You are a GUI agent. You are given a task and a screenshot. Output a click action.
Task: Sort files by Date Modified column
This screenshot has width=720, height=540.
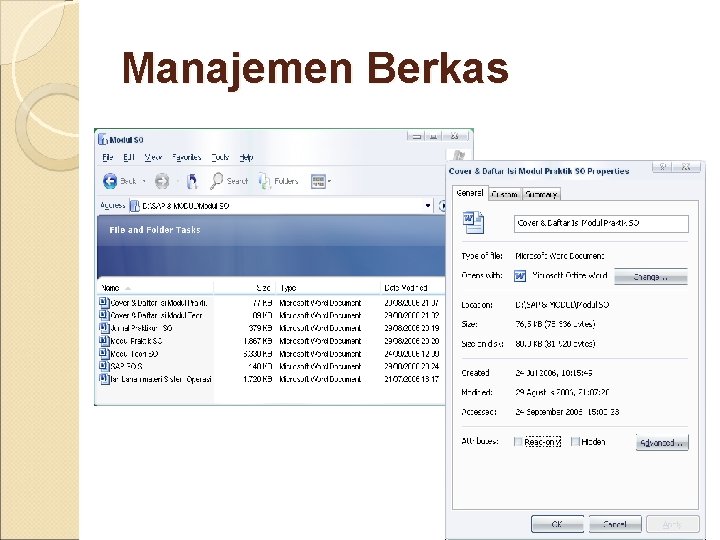(412, 288)
